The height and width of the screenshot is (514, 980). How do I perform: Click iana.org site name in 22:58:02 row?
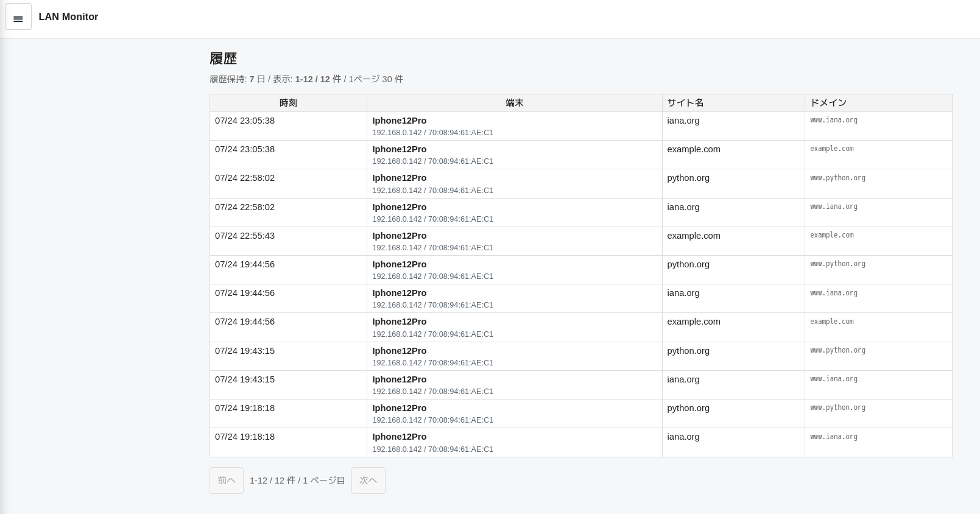pyautogui.click(x=683, y=207)
